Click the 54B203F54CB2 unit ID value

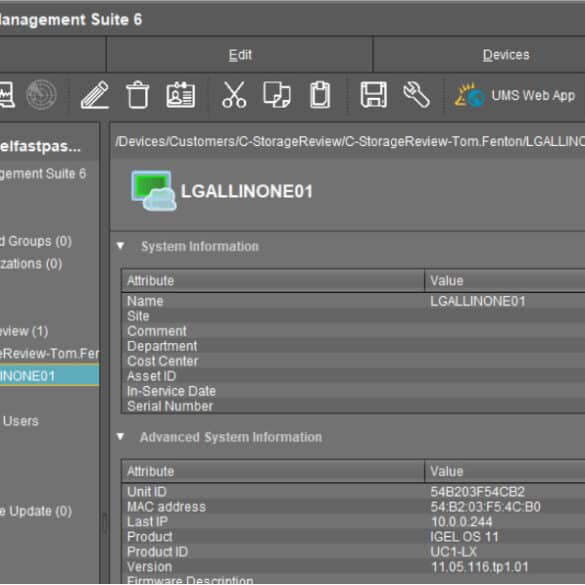[x=478, y=492]
